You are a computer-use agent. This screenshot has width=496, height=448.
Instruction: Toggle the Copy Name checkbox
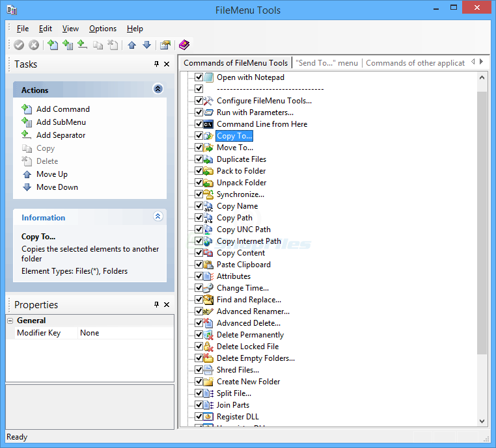(x=199, y=205)
